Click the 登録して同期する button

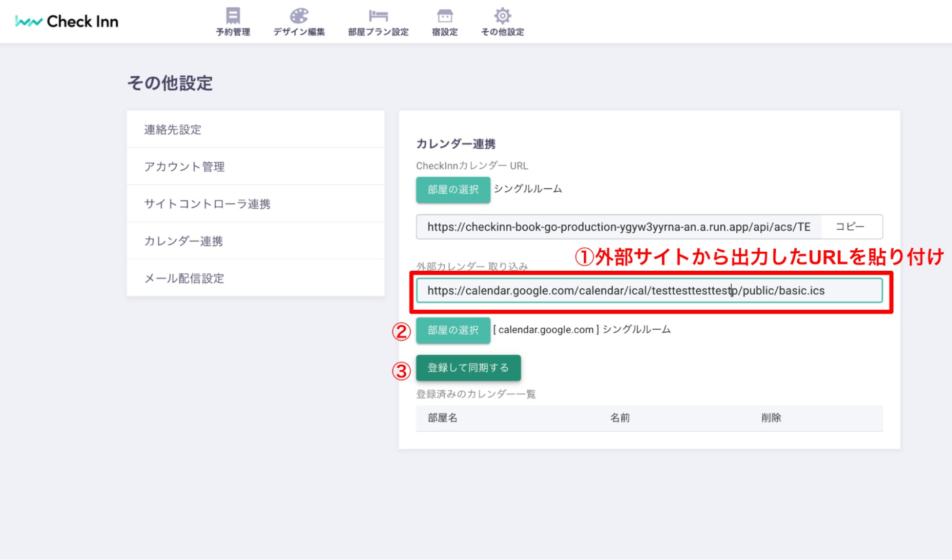point(468,368)
